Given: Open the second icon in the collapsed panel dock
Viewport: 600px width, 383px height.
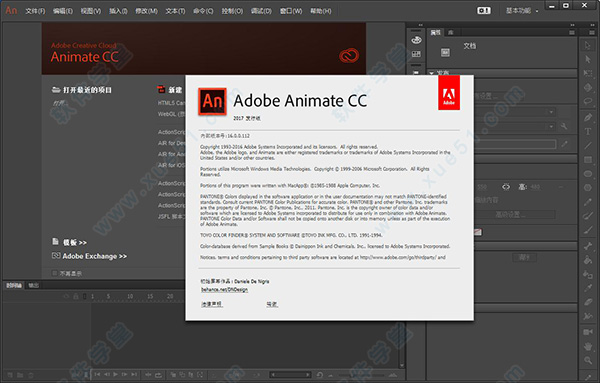Looking at the screenshot, I should [x=416, y=54].
